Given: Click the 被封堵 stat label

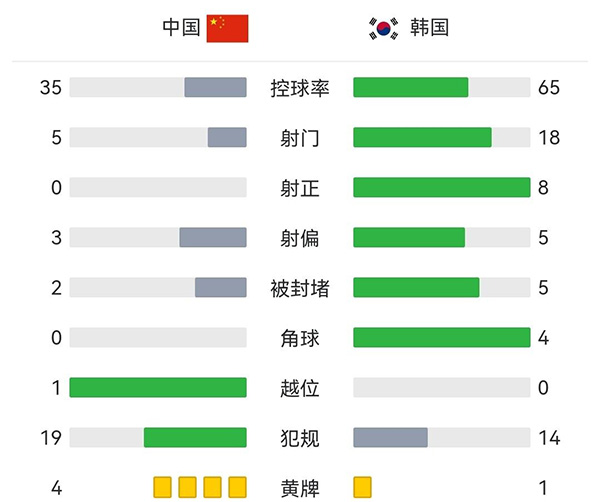Looking at the screenshot, I should pos(300,288).
